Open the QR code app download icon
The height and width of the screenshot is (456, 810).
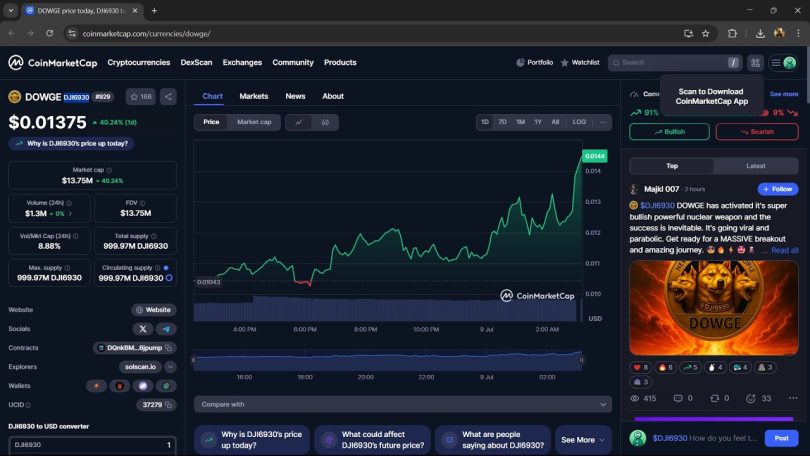(x=755, y=63)
